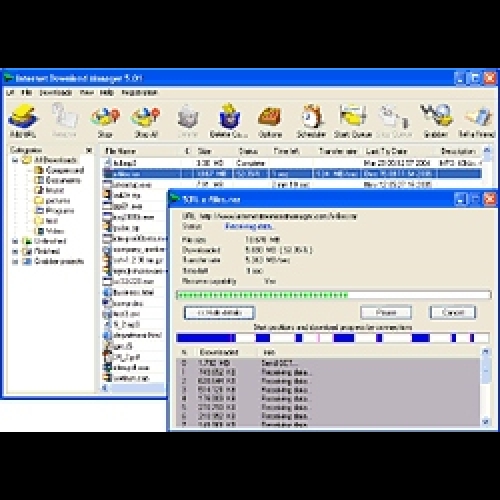Select the Compressed category folder icon

click(x=39, y=170)
